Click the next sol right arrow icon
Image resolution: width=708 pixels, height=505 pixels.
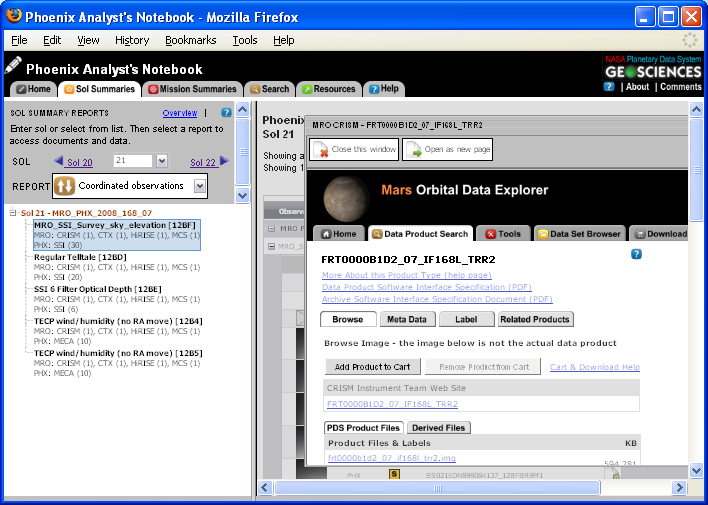click(224, 160)
